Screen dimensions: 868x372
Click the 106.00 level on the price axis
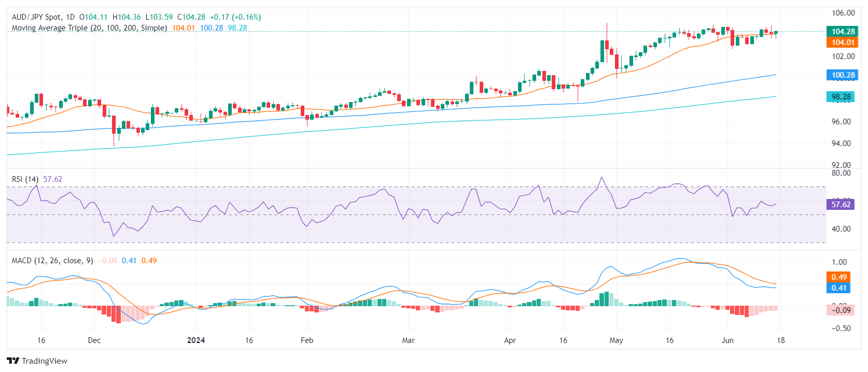[843, 13]
